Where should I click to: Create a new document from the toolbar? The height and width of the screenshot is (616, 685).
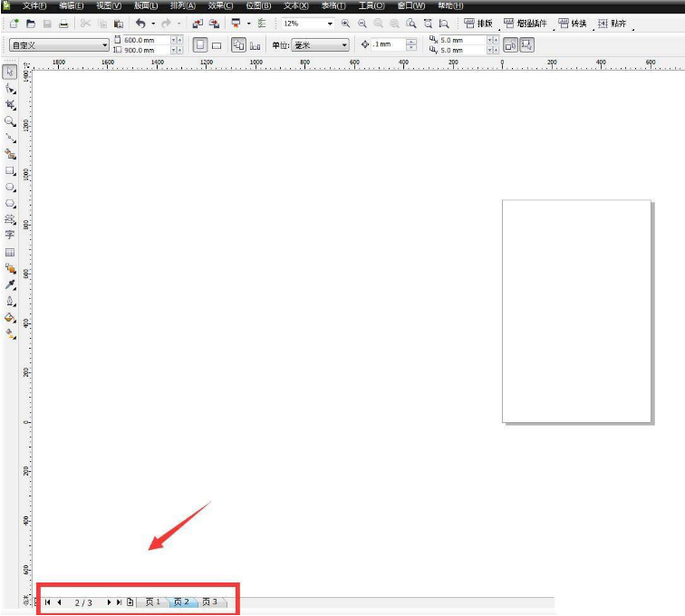pos(14,24)
